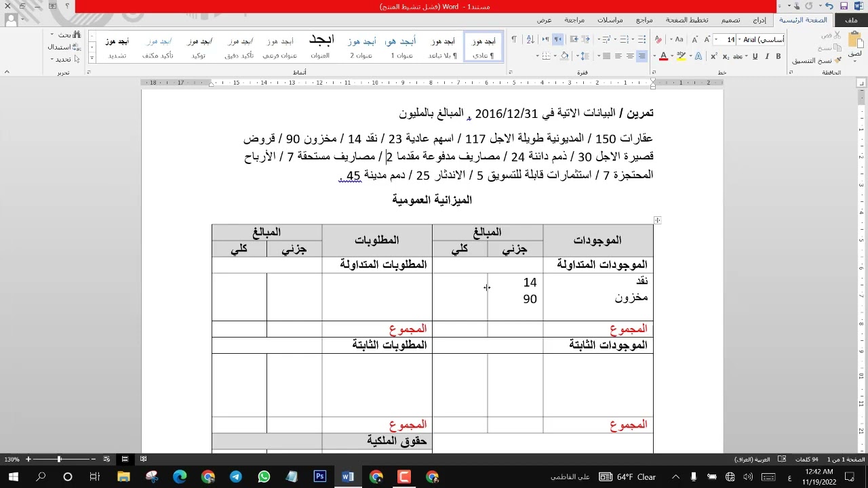Click the zoom level 130% indicator

(x=12, y=460)
